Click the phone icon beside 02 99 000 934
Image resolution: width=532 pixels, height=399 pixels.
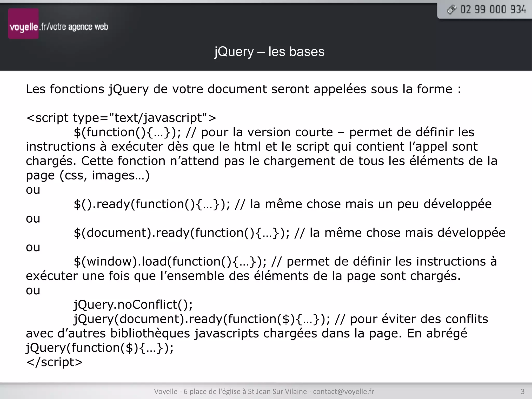(451, 10)
